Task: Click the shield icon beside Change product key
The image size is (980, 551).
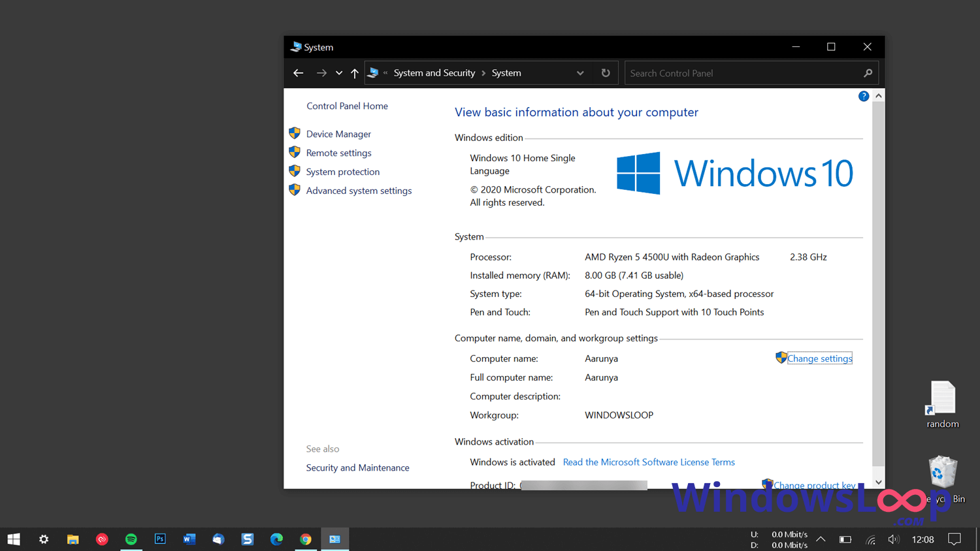Action: [x=768, y=484]
